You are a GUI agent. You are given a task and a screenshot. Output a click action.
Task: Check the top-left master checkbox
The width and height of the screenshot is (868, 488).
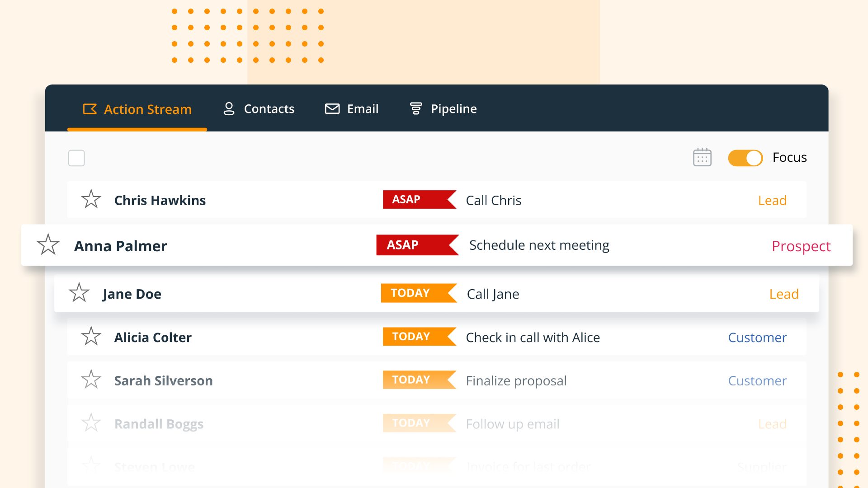pyautogui.click(x=76, y=157)
